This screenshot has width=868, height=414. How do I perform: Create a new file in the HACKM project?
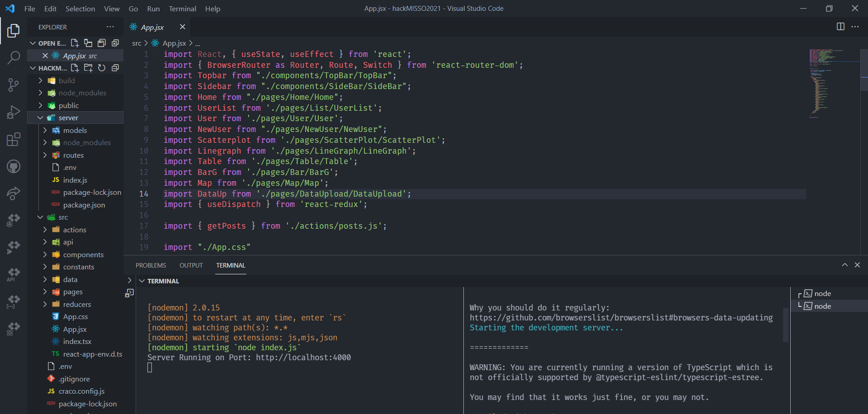pyautogui.click(x=75, y=68)
